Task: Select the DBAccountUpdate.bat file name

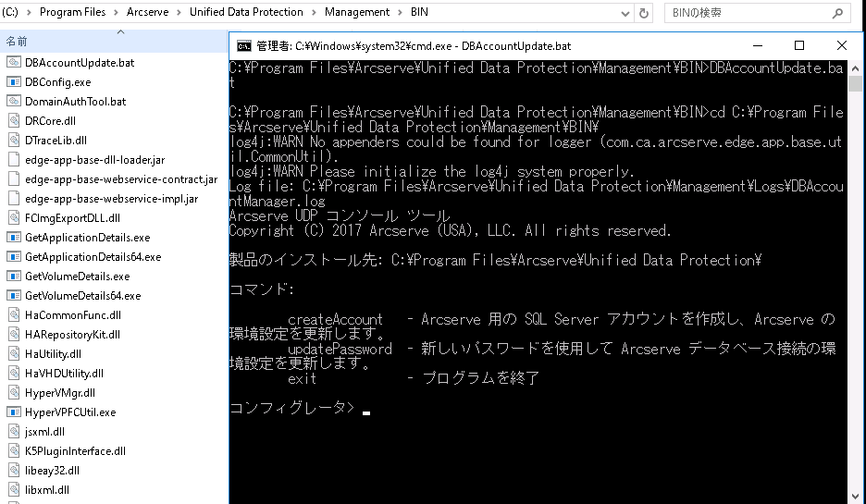Action: point(80,62)
